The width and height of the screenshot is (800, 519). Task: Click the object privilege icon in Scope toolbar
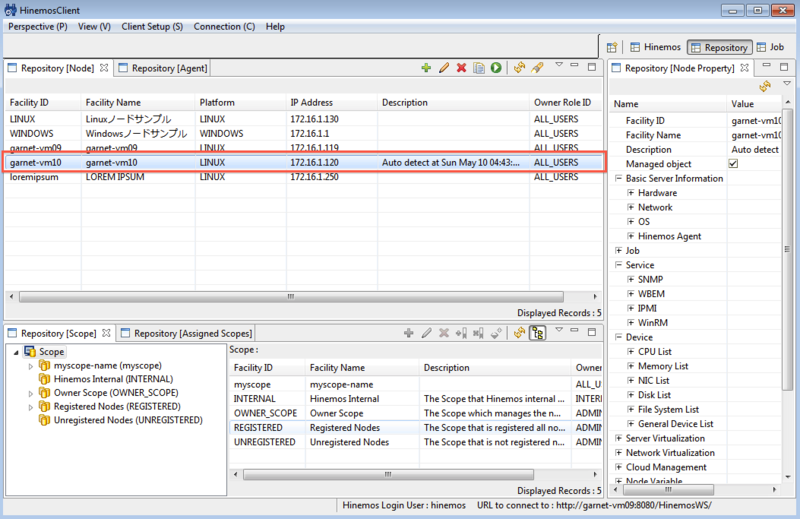496,333
